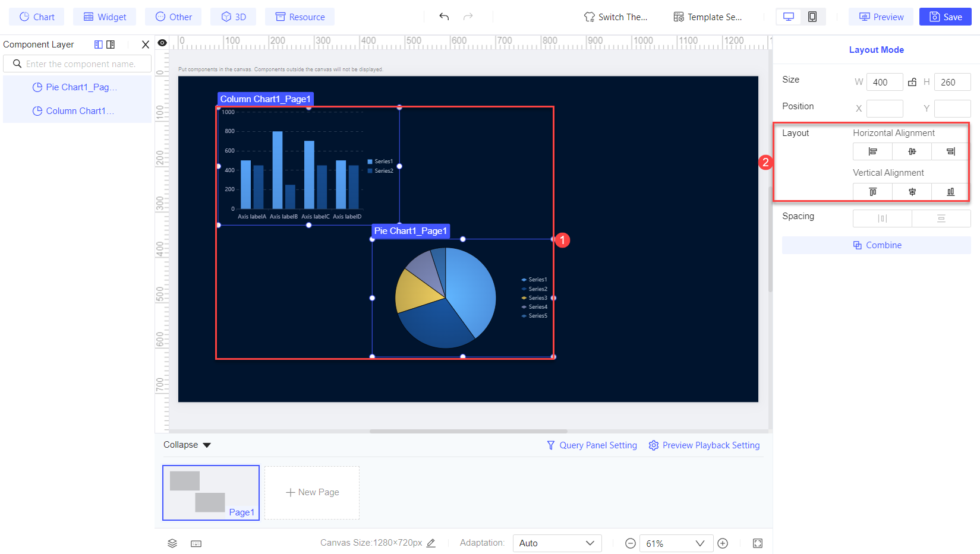This screenshot has height=554, width=980.
Task: Open the 3D components menu
Action: click(x=233, y=17)
